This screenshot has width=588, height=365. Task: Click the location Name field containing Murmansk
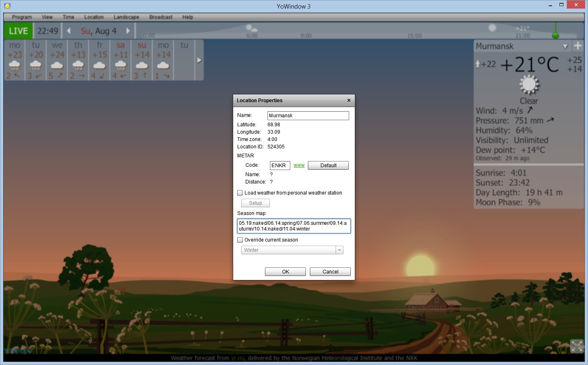tap(308, 116)
